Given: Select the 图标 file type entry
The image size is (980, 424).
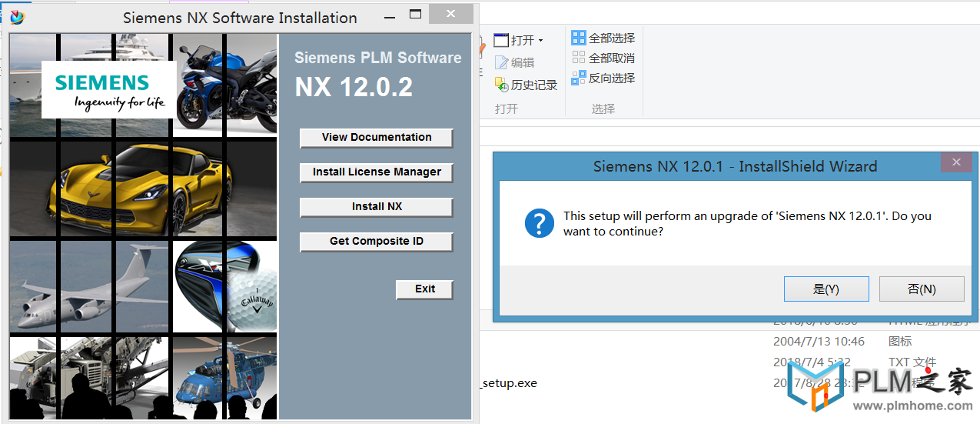Looking at the screenshot, I should (x=900, y=341).
